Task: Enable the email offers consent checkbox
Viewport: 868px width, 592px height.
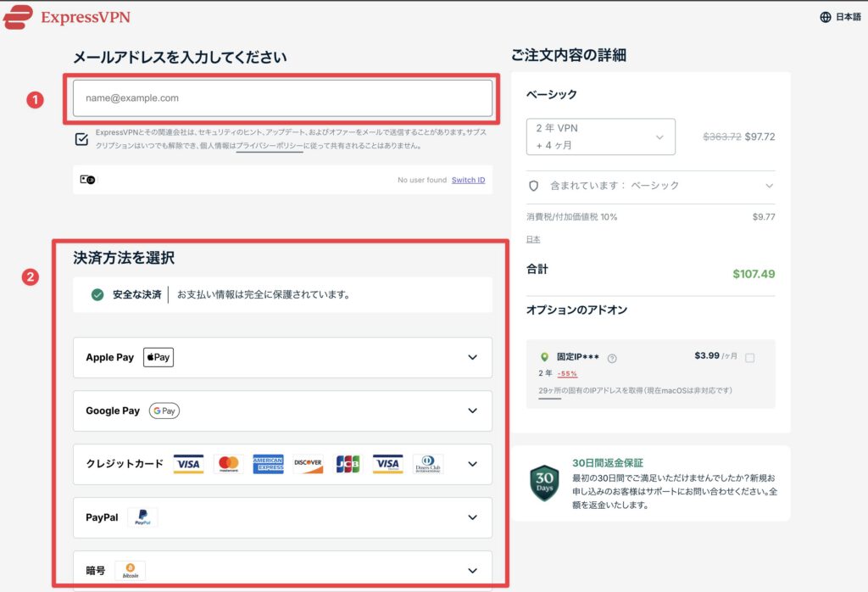Action: [x=81, y=138]
